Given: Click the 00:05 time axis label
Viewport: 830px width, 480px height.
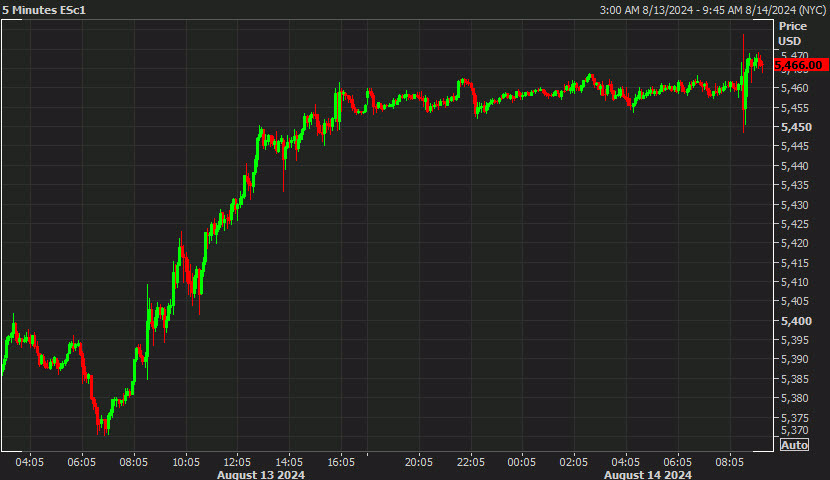Looking at the screenshot, I should pos(521,463).
